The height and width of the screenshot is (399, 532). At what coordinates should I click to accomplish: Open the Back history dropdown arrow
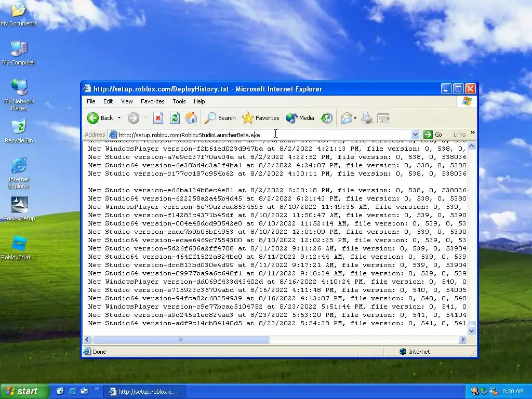tap(119, 118)
